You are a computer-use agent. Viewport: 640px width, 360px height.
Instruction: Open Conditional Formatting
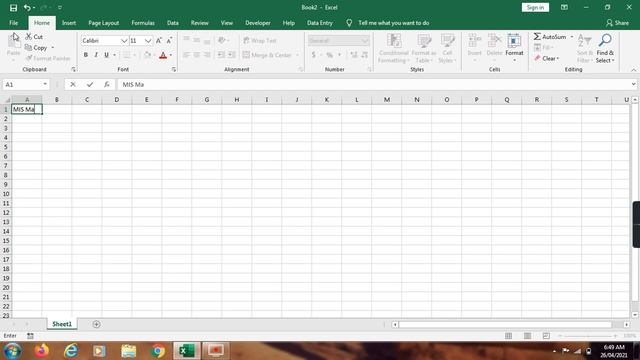[393, 48]
